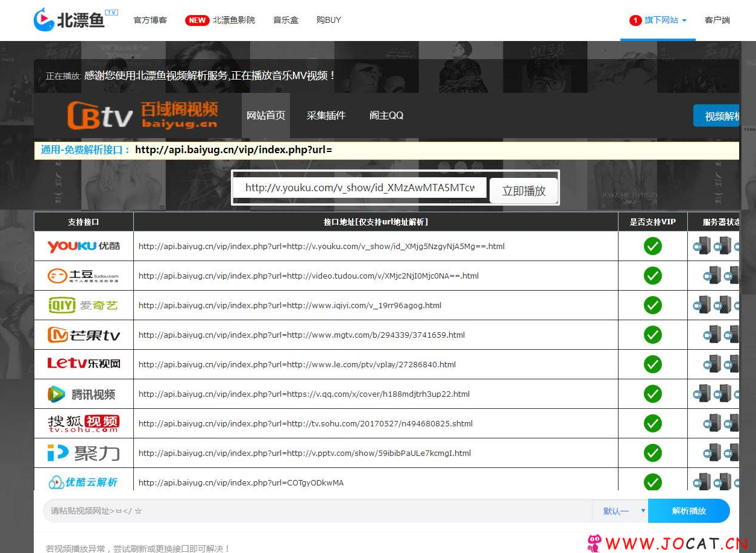Click the Youku API URL text
Screen dimensions: 756x553
[321, 246]
